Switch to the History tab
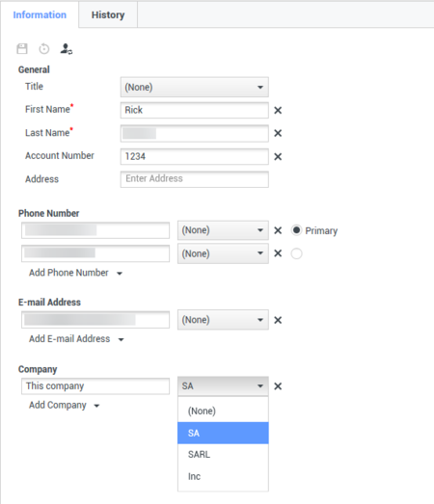434x504 pixels. [x=108, y=14]
